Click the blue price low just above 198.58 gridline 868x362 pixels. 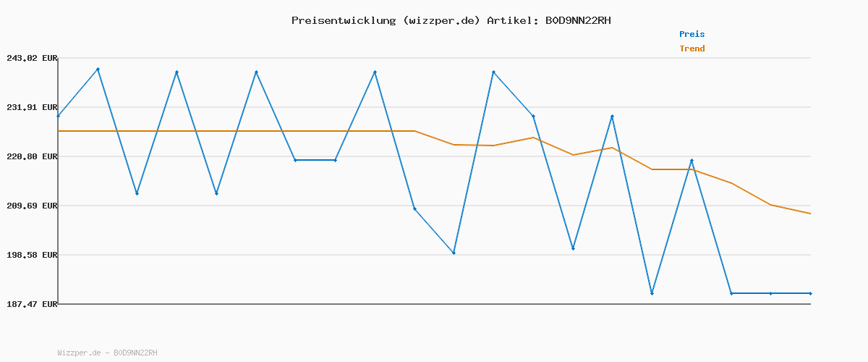tap(454, 253)
